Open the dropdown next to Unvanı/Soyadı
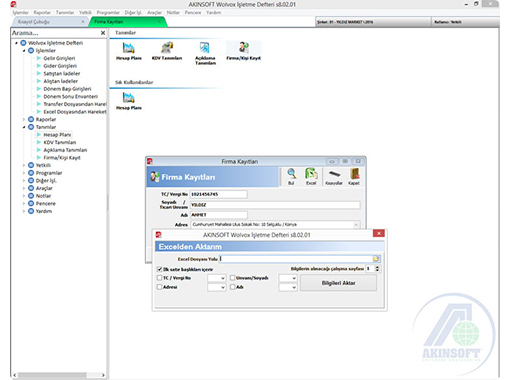Viewport: 510px width, 380px height. (x=288, y=278)
